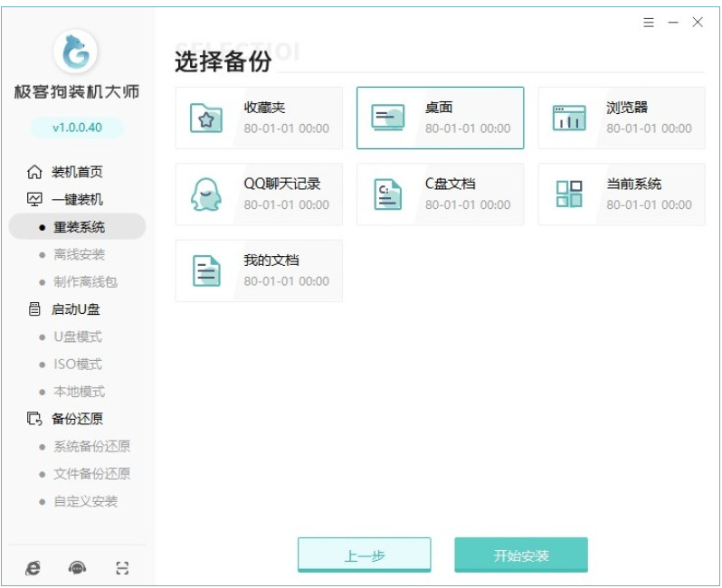722x588 pixels.
Task: Expand the 启动U盘 sidebar section
Action: coord(76,309)
